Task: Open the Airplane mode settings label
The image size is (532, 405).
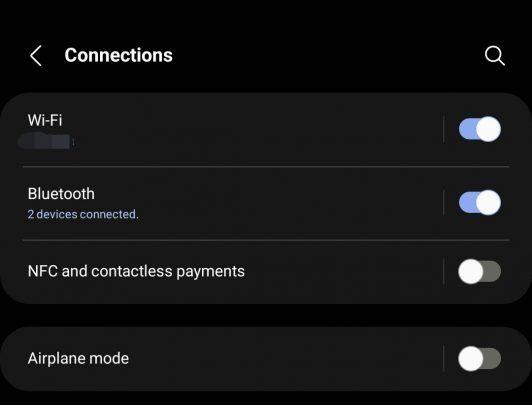Action: (78, 359)
